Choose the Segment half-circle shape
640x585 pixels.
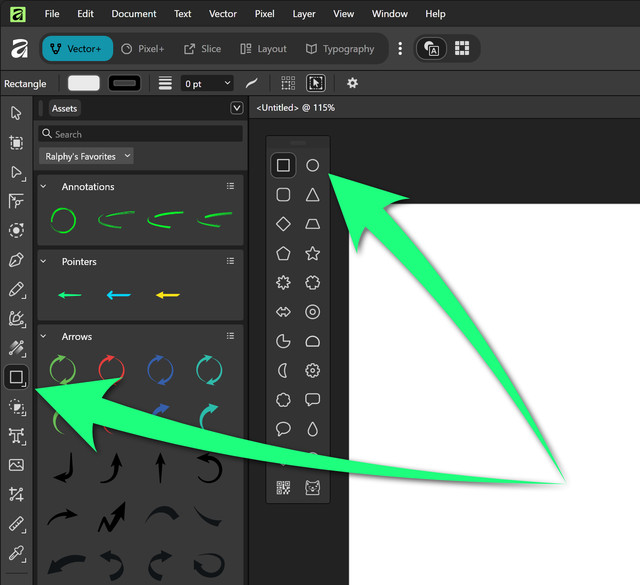click(313, 341)
